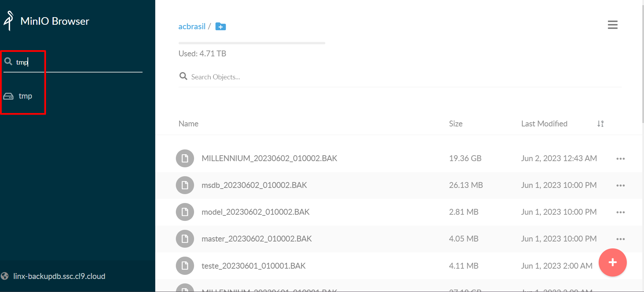Click file name msdb_20230602_010002.BAK
This screenshot has height=292, width=644.
(254, 185)
